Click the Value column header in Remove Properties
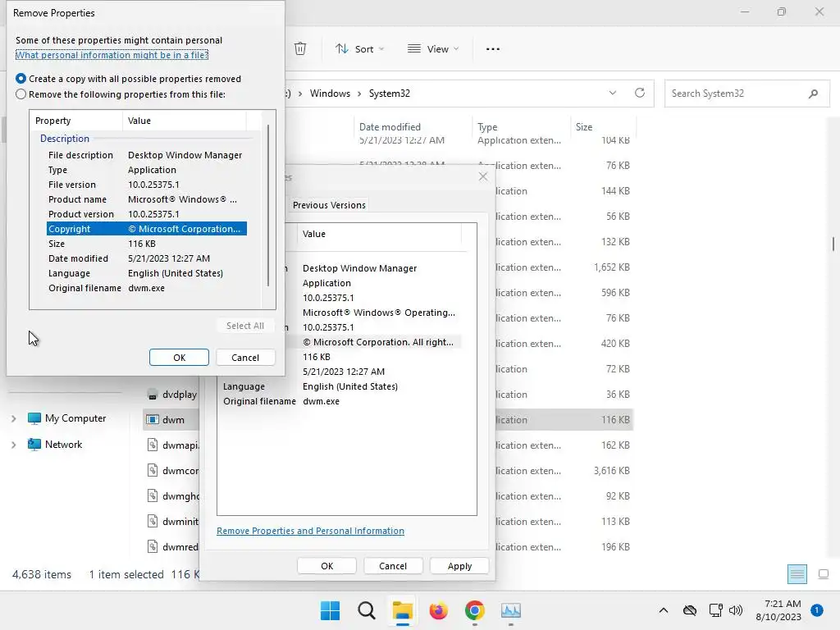Viewport: 840px width, 630px height. (185, 121)
